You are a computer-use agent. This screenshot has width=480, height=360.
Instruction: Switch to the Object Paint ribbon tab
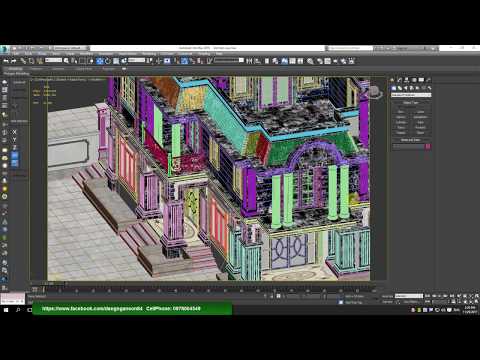click(83, 69)
